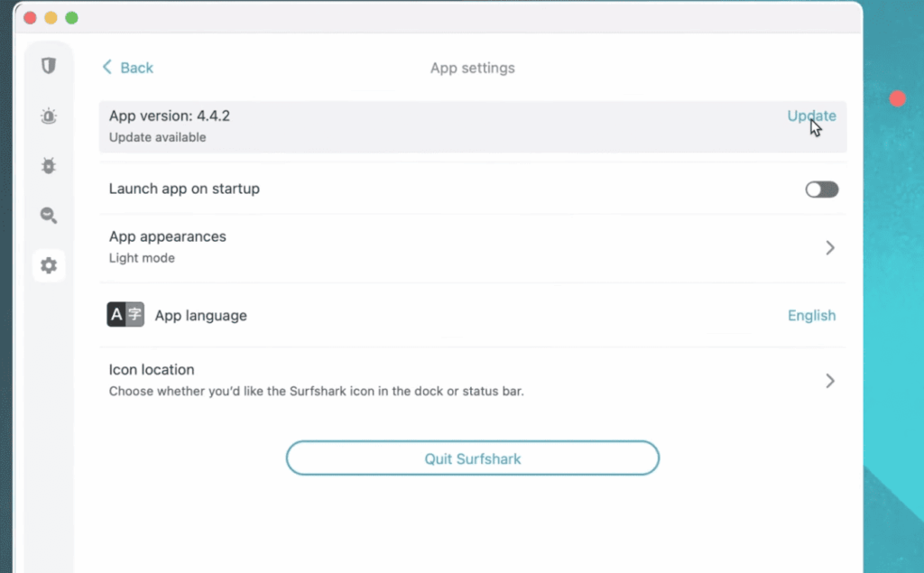
Task: Click the App language translation icon
Action: pos(125,315)
